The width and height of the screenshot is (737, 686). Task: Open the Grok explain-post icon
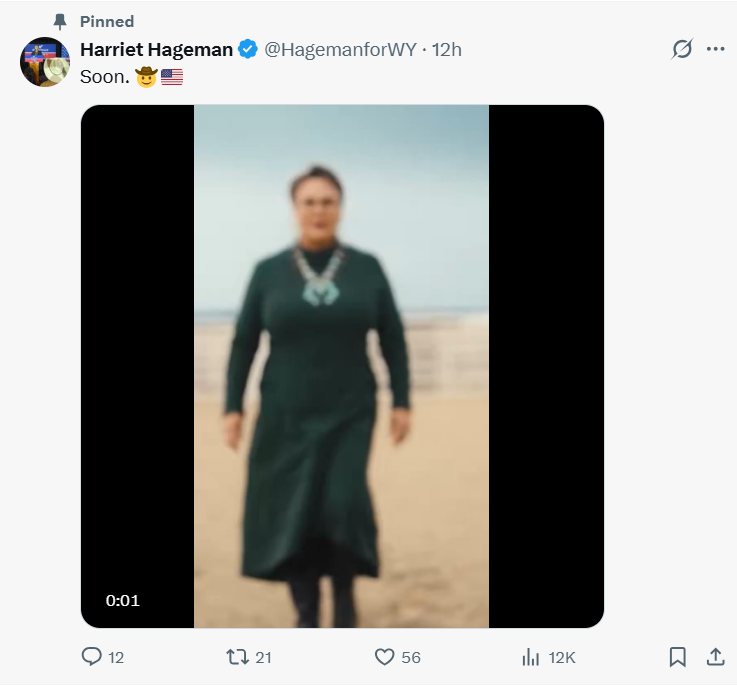682,49
